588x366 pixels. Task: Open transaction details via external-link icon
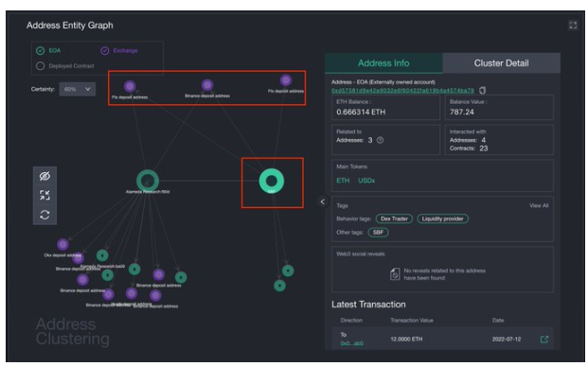click(x=544, y=339)
